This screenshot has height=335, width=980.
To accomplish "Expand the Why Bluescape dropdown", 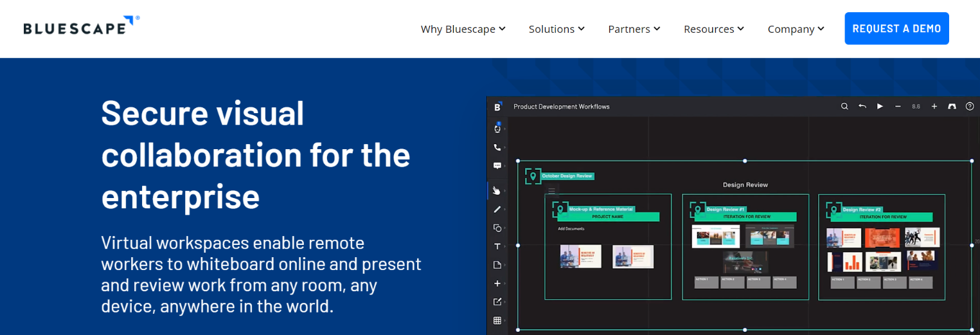I will click(463, 29).
